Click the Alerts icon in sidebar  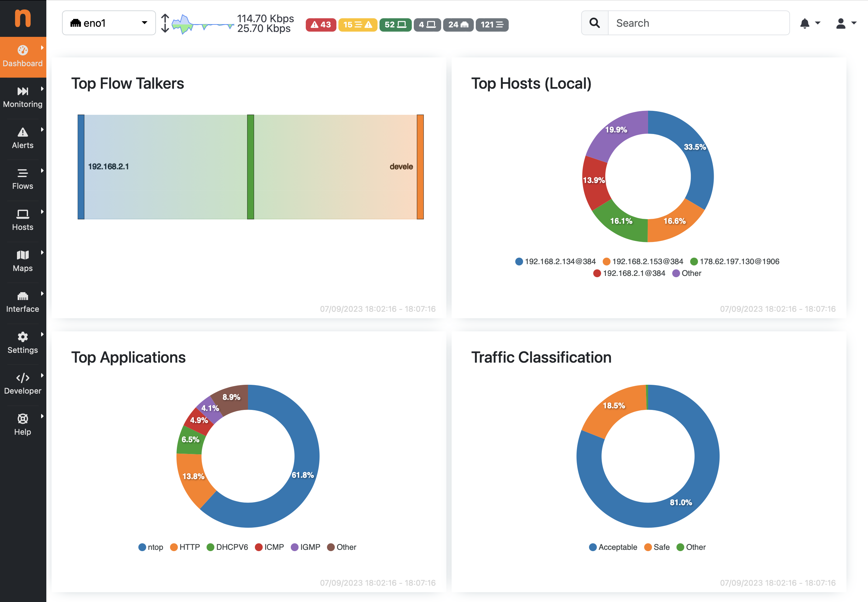click(x=23, y=132)
